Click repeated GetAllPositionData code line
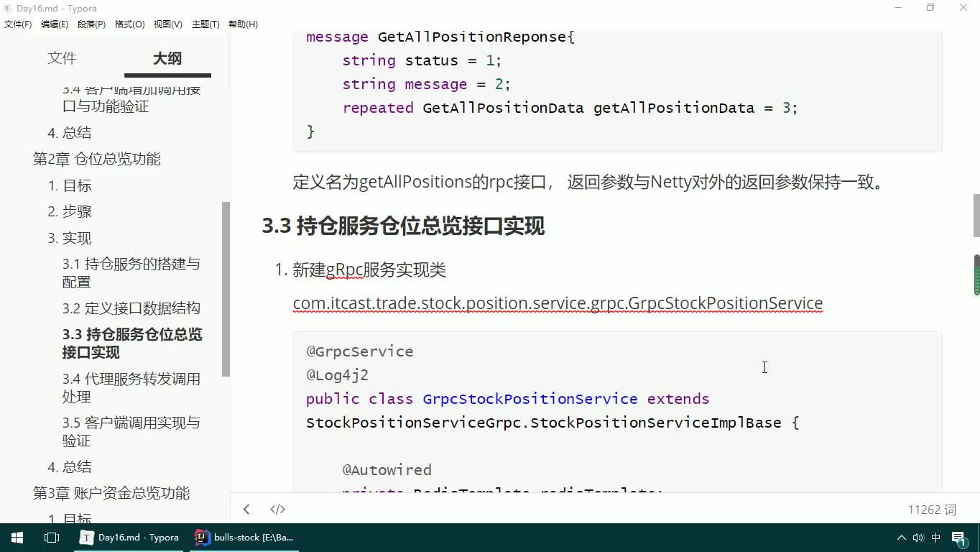This screenshot has width=980, height=552. coord(570,108)
